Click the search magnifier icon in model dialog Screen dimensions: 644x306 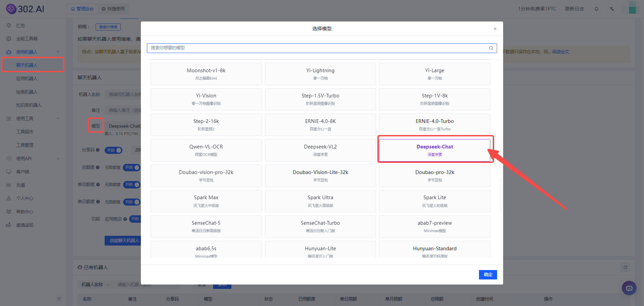pyautogui.click(x=491, y=48)
